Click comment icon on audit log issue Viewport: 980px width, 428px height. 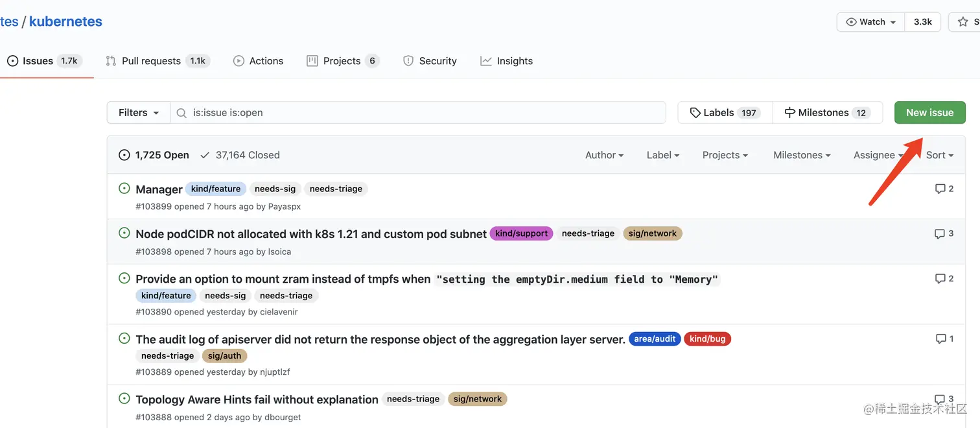pyautogui.click(x=941, y=339)
